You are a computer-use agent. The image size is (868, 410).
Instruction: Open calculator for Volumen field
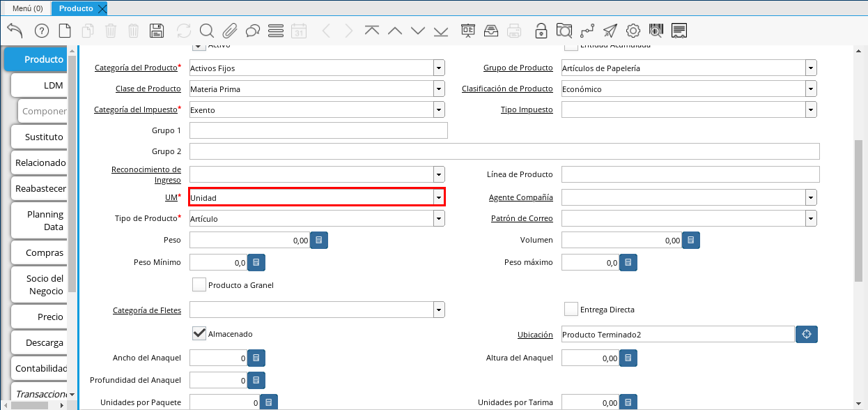[x=691, y=240]
